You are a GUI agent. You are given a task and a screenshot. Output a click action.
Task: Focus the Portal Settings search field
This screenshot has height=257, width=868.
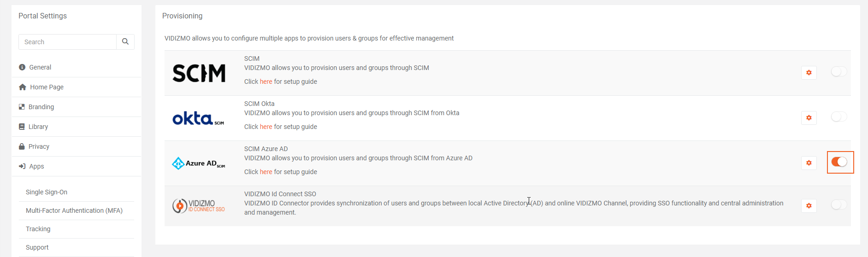tap(67, 42)
